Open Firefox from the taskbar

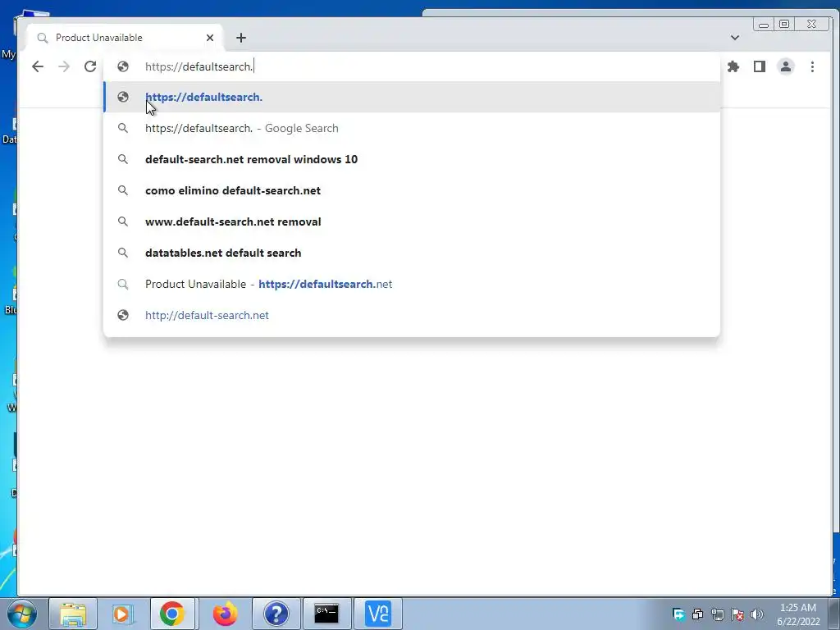tap(225, 614)
